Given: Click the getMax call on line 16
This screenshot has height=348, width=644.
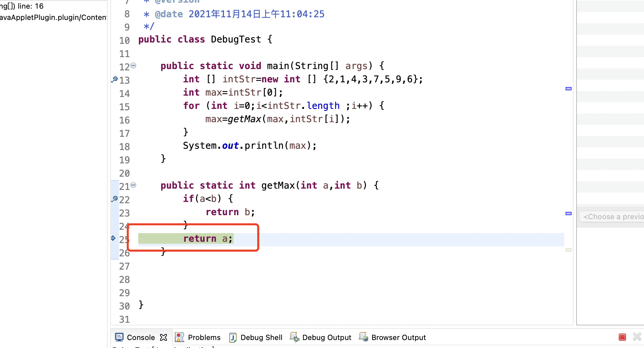Looking at the screenshot, I should click(x=245, y=119).
